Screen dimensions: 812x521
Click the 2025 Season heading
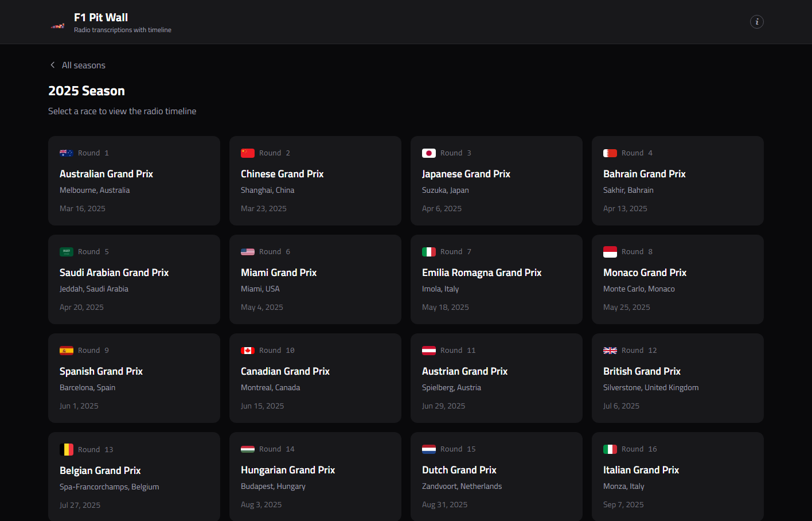coord(87,91)
